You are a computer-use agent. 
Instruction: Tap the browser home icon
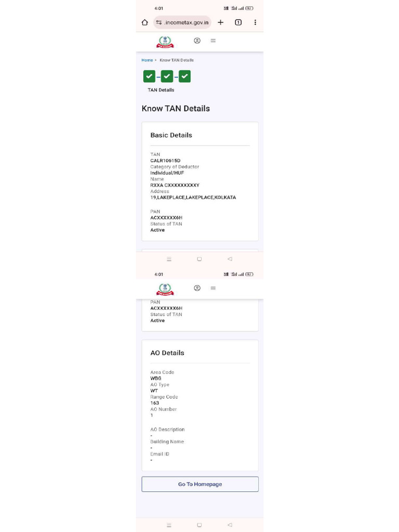point(144,22)
